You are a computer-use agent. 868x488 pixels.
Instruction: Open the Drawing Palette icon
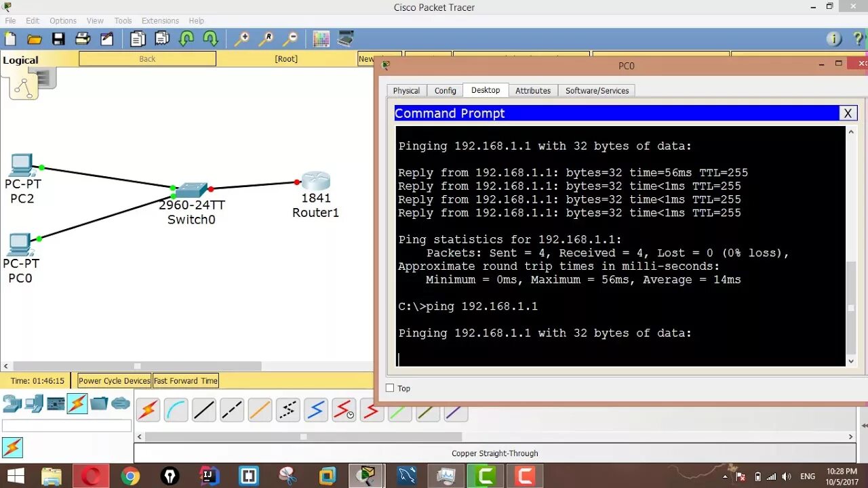point(321,39)
